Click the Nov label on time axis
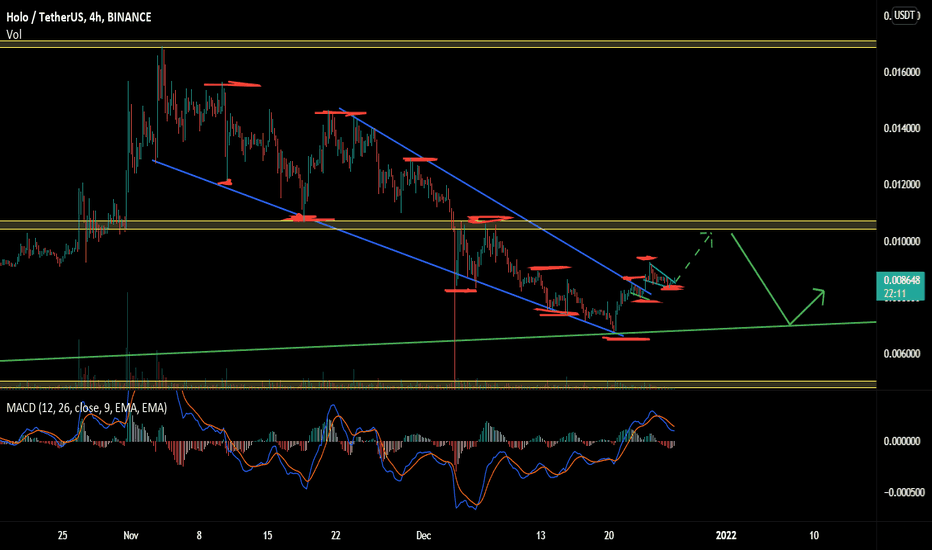932x550 pixels. [131, 536]
